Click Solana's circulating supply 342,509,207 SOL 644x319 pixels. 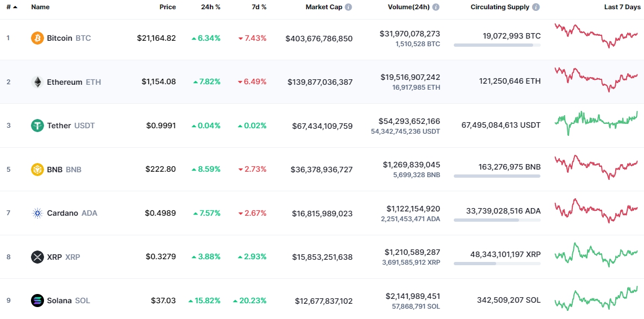(509, 300)
